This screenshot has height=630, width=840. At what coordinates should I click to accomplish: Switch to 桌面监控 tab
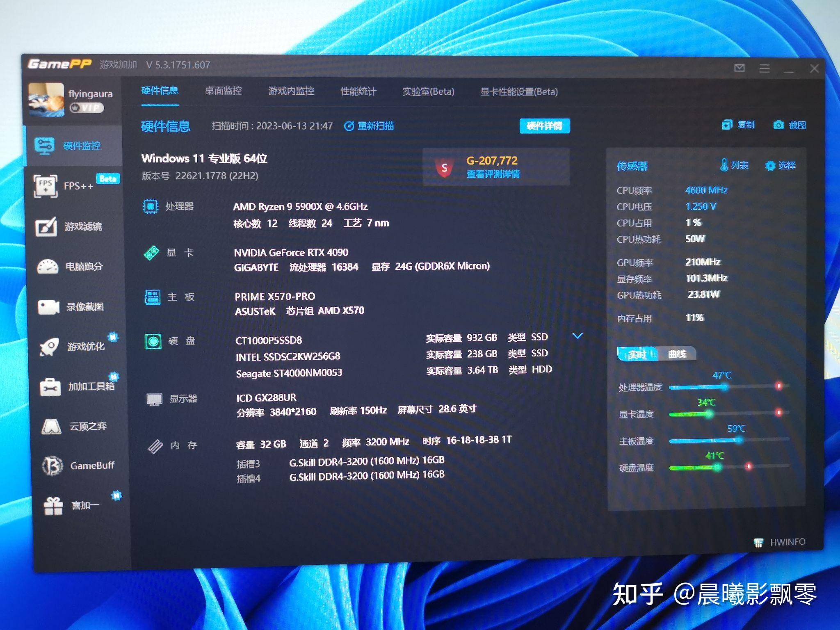click(224, 91)
